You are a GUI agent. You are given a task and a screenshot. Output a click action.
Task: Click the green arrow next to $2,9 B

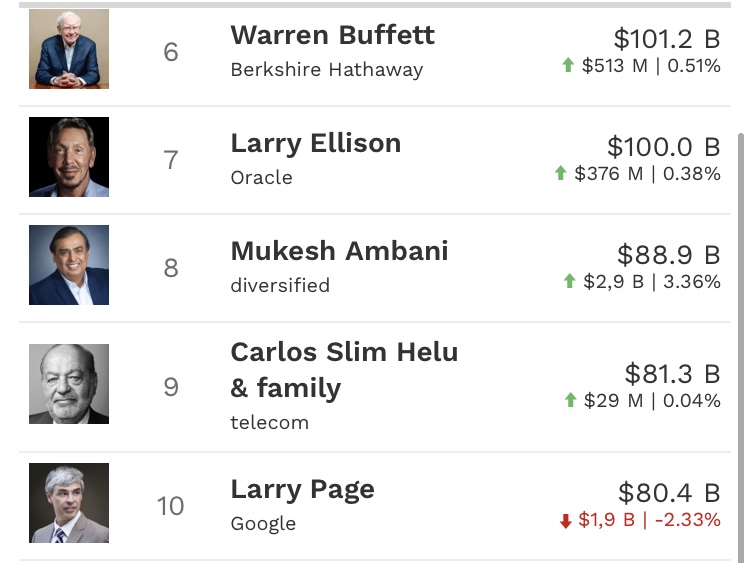(570, 282)
